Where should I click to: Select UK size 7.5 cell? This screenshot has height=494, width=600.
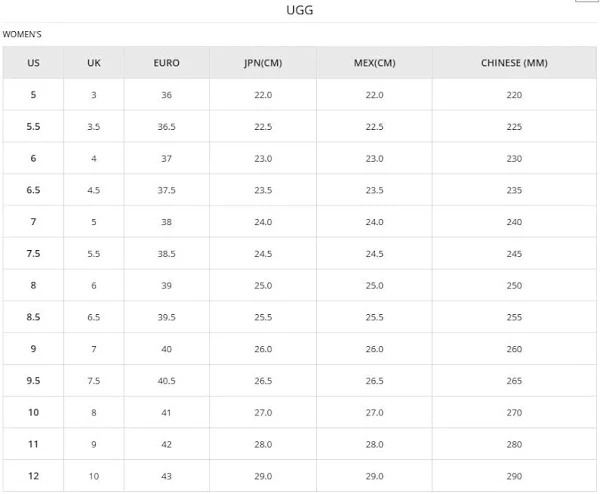point(94,381)
